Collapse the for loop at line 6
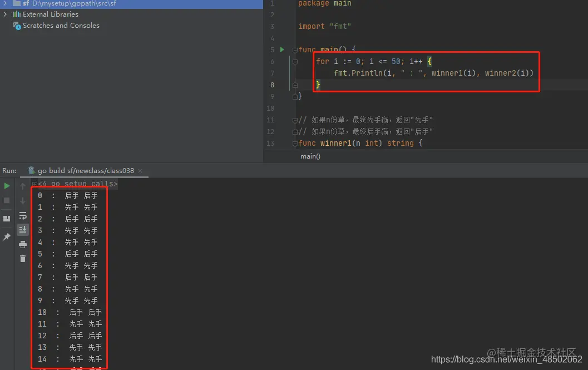This screenshot has width=588, height=370. pyautogui.click(x=295, y=62)
